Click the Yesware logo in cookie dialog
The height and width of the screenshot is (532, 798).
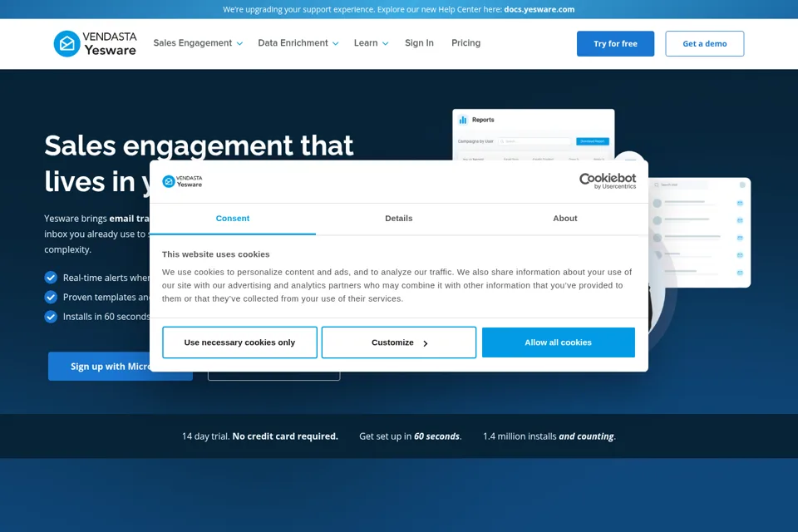point(182,181)
